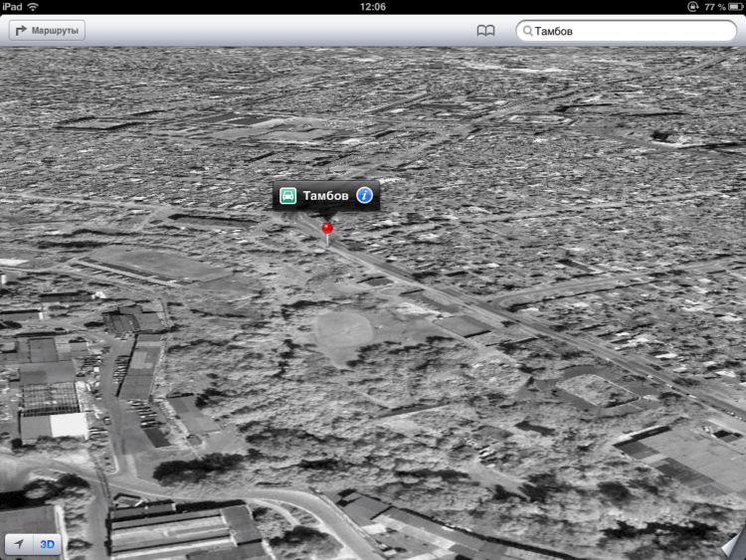Tap the rotation lock status icon
Image resolution: width=746 pixels, height=560 pixels.
pos(692,7)
